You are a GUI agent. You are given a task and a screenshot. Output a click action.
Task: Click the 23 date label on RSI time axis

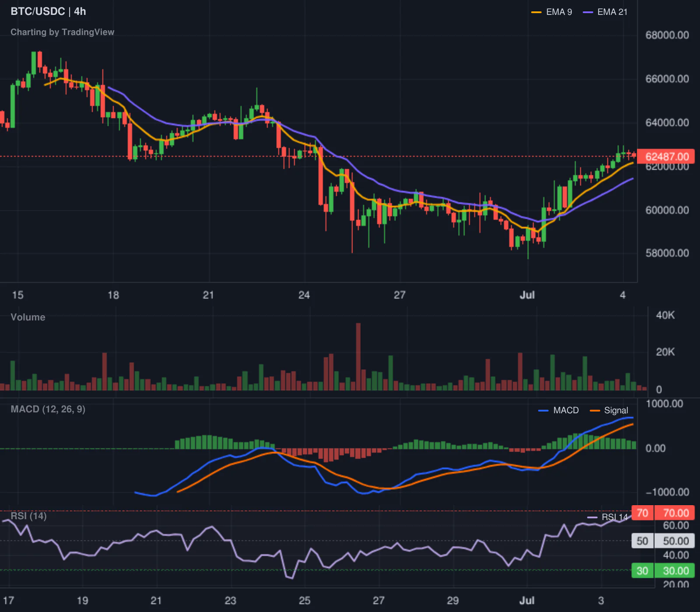point(230,601)
